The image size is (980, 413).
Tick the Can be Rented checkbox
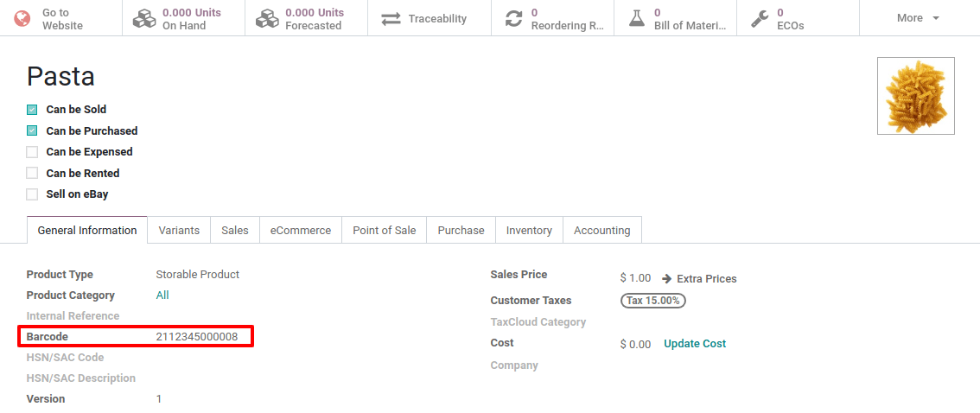pos(32,174)
